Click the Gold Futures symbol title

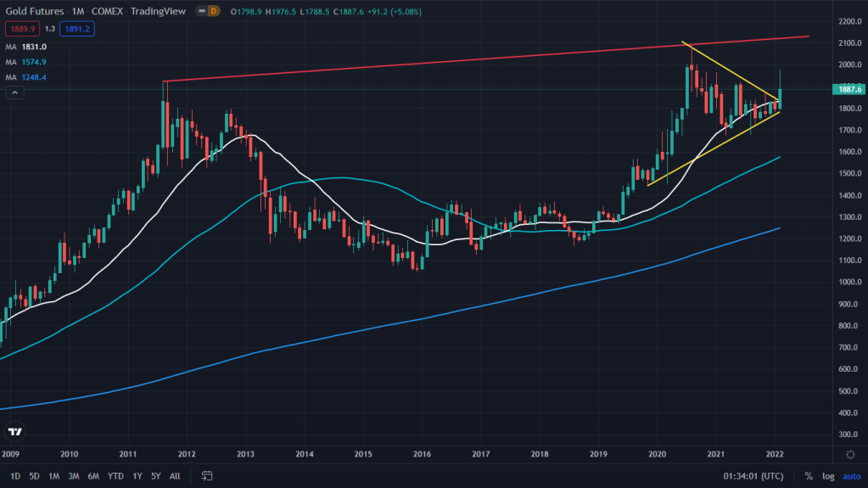click(x=36, y=11)
